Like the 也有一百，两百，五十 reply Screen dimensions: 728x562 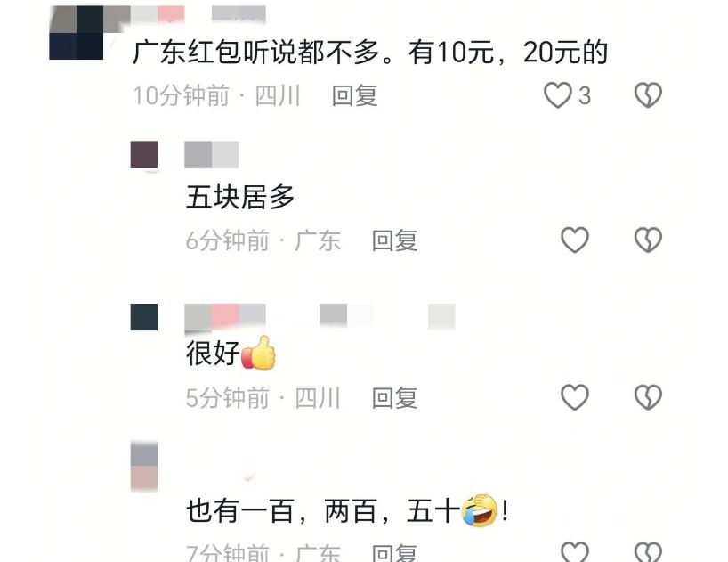point(575,552)
